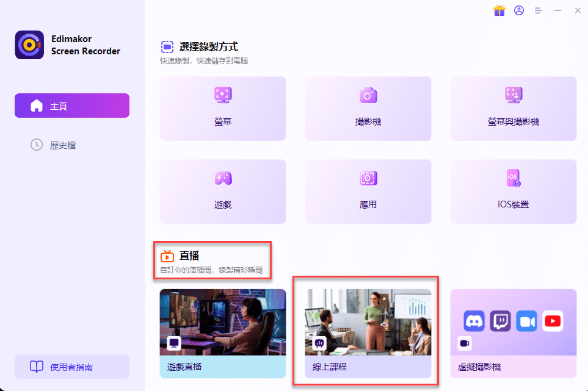
Task: Click the 遊戲直播 label text
Action: point(184,367)
